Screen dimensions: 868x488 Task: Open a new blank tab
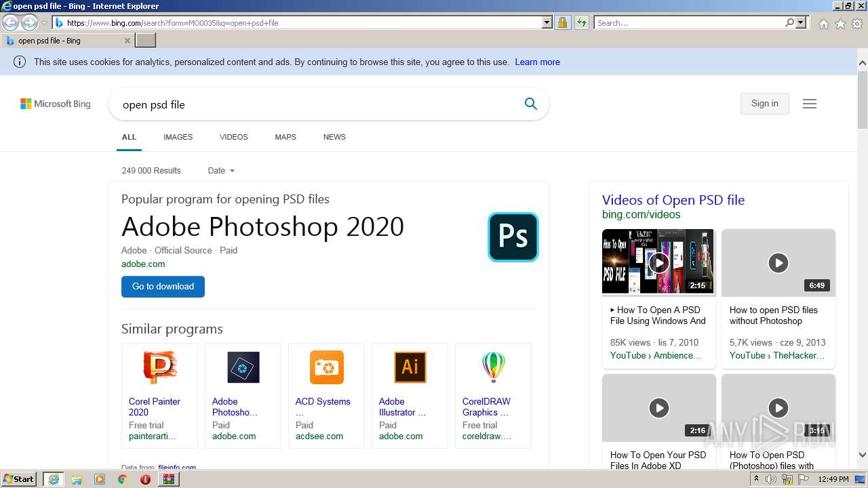pos(146,41)
